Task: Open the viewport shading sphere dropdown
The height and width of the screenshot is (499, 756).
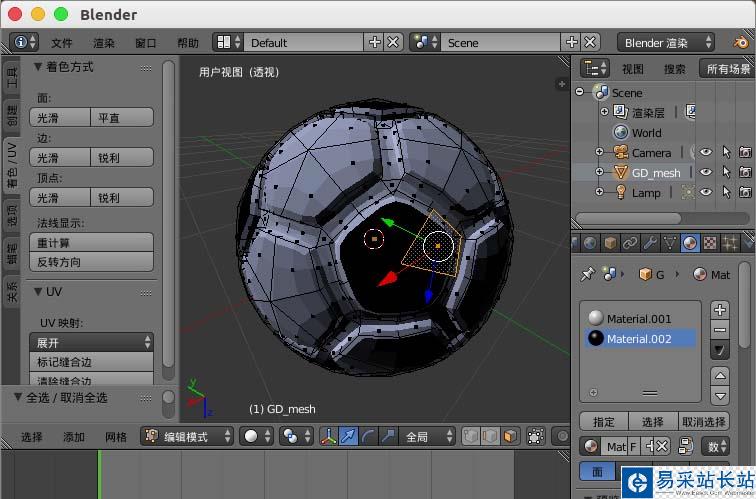Action: pos(257,437)
